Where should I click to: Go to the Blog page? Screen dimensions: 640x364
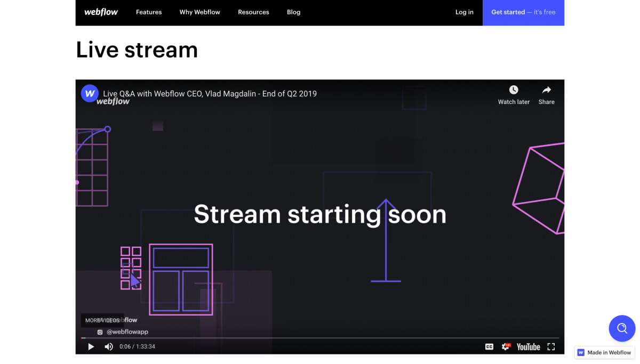(x=293, y=12)
